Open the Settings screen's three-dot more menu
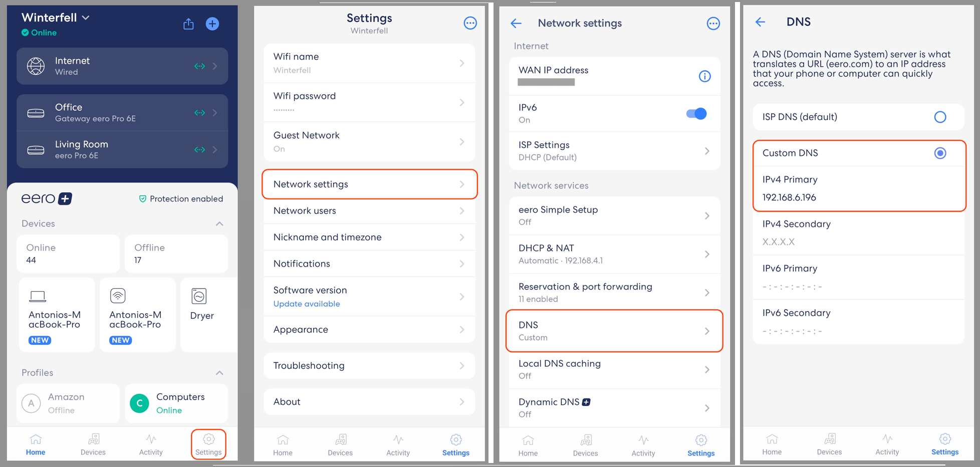 [x=470, y=23]
